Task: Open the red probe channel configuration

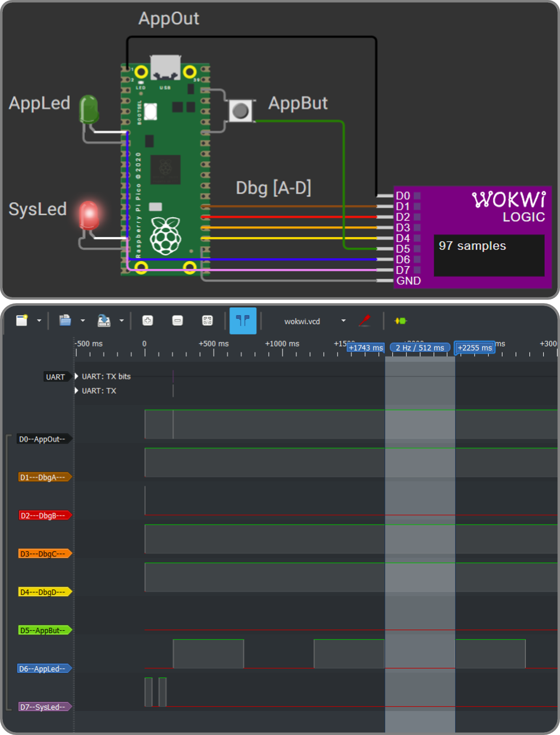Action: [364, 320]
